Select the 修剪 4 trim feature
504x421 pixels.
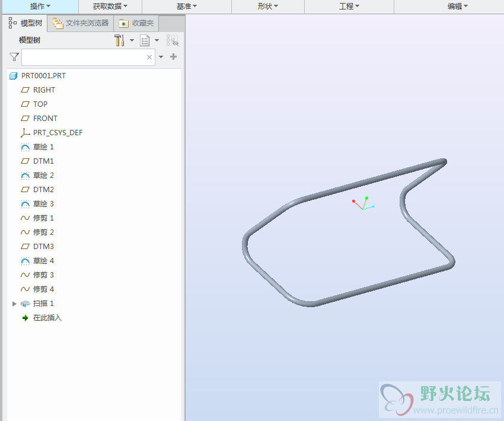tap(43, 289)
